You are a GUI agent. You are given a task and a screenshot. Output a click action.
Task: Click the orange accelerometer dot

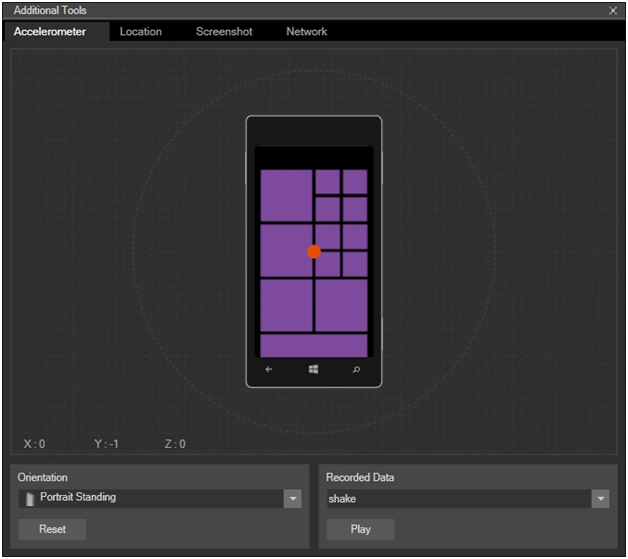(x=314, y=252)
